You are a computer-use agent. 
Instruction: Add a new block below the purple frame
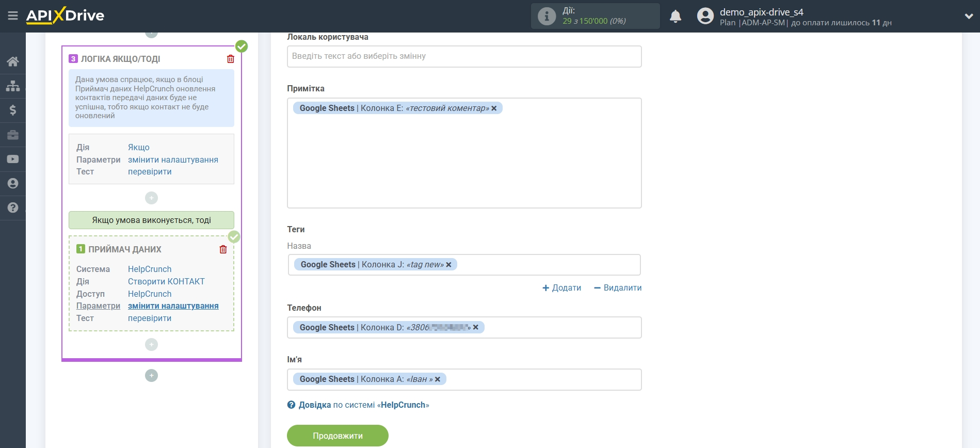click(151, 375)
